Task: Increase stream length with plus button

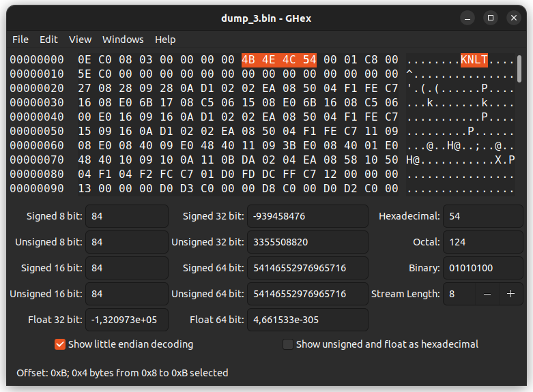Action: 510,294
